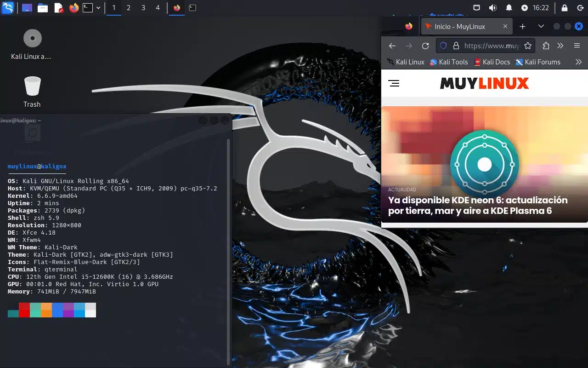Open the terminal emulator panel launcher
The image size is (588, 368).
pyautogui.click(x=88, y=8)
